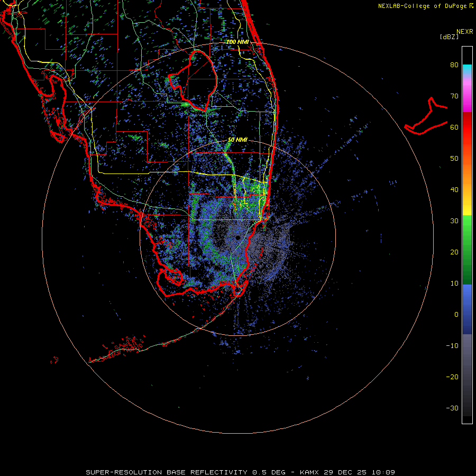
Task: Click the 80 value on the dBZ scale
Action: (x=454, y=65)
